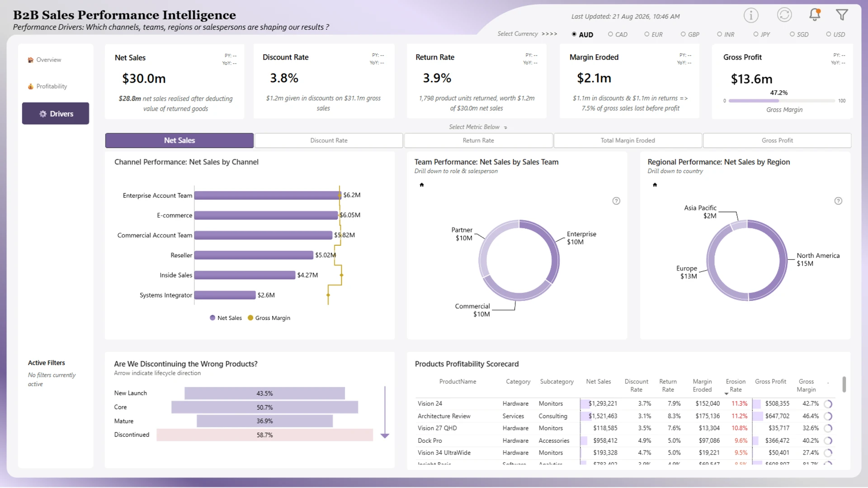Click the Reseller bar in channel chart

254,255
